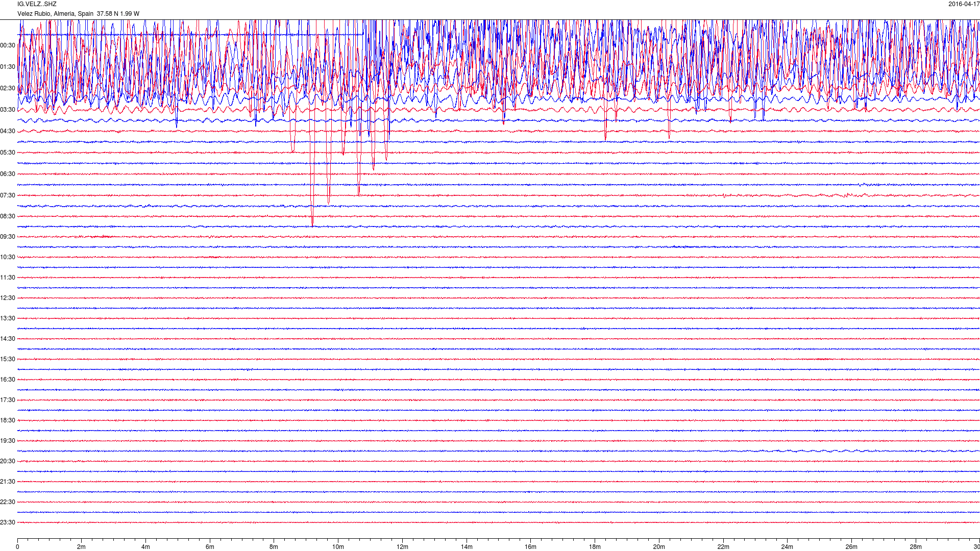Click the 20m axis tick label
Screen dimensions: 980x551
click(x=659, y=547)
